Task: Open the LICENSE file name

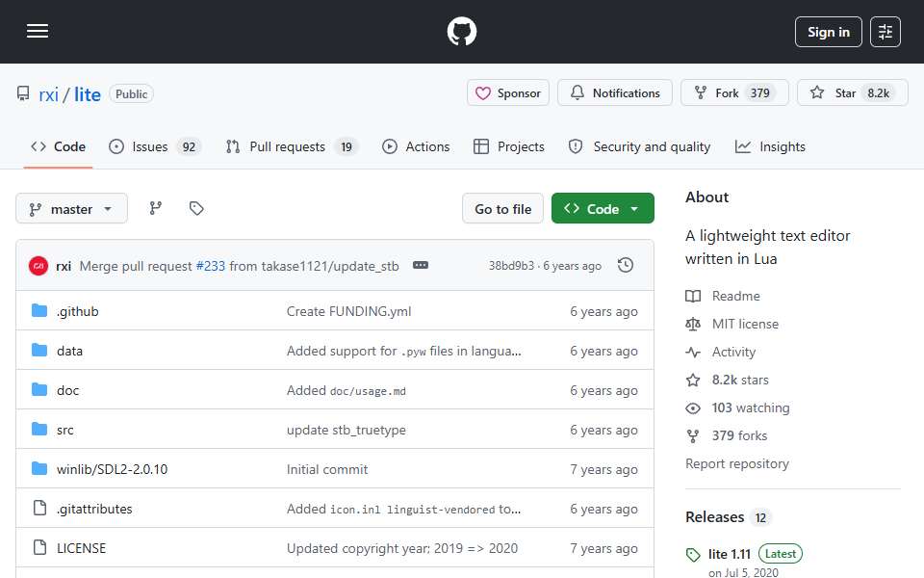Action: pyautogui.click(x=81, y=548)
